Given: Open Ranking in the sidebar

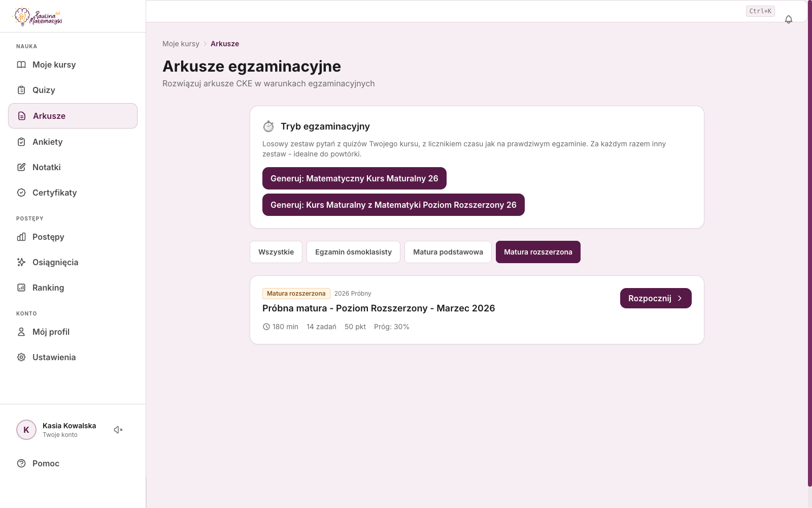Looking at the screenshot, I should [73, 288].
